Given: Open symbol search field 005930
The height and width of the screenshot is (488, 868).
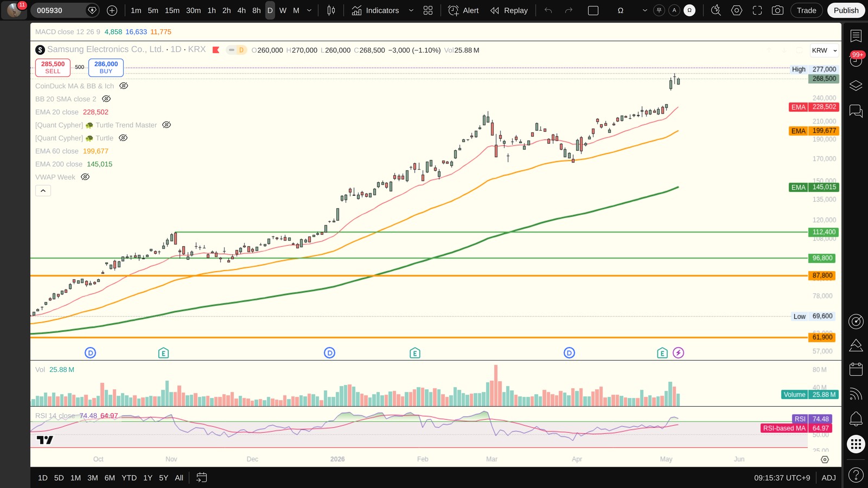Looking at the screenshot, I should 65,10.
